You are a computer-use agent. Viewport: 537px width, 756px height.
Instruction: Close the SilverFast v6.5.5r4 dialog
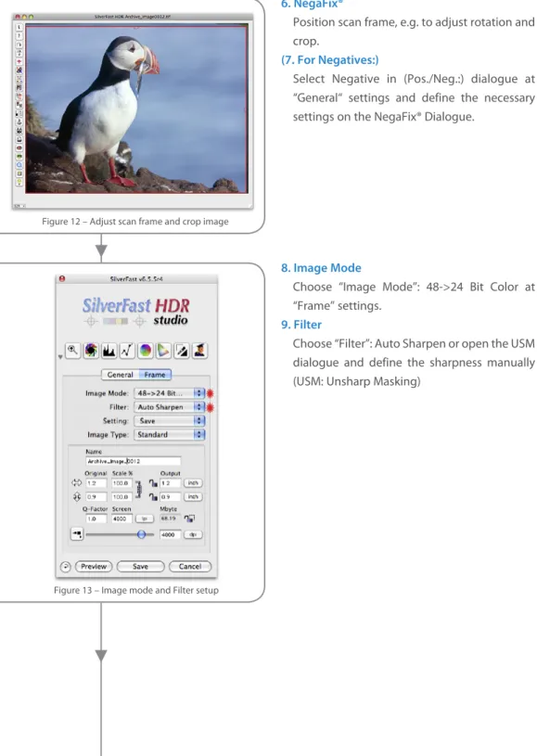(x=62, y=278)
